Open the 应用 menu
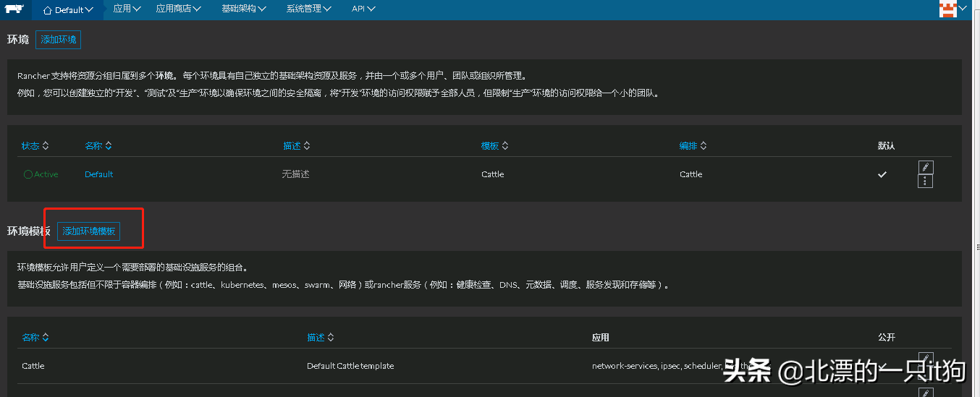The width and height of the screenshot is (980, 397). click(x=127, y=9)
